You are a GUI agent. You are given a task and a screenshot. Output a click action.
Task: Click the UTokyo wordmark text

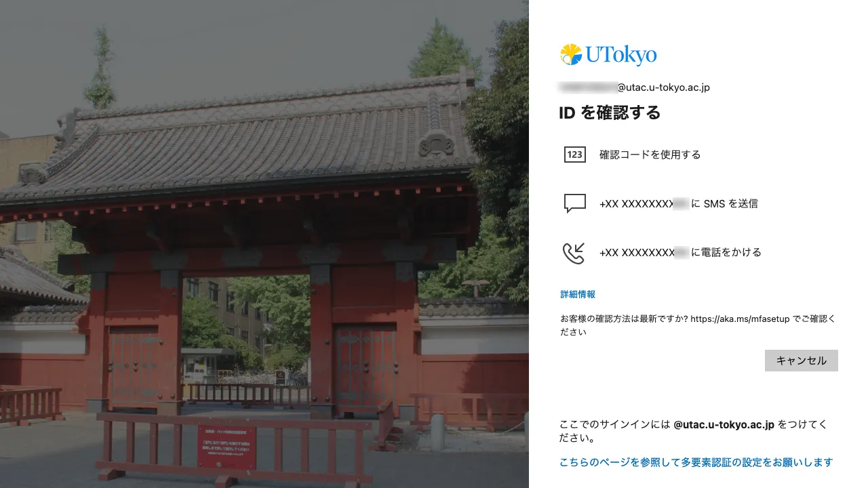(621, 55)
